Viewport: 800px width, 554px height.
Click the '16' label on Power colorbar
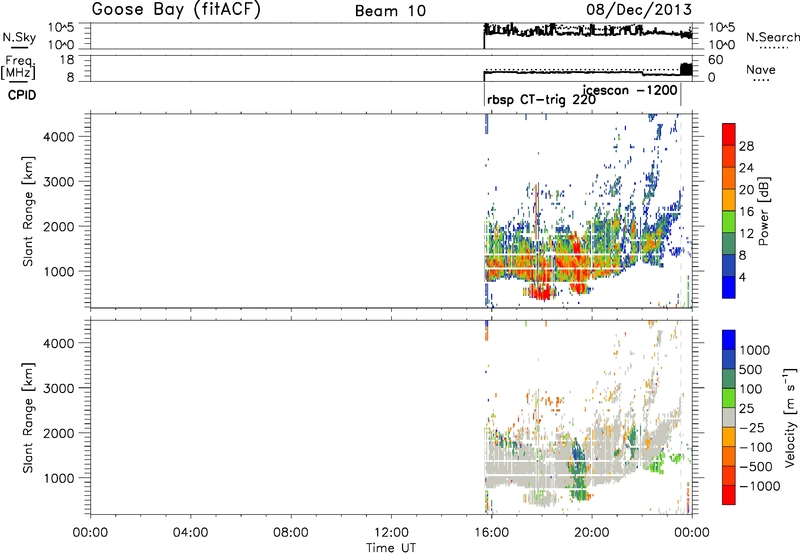(x=746, y=212)
